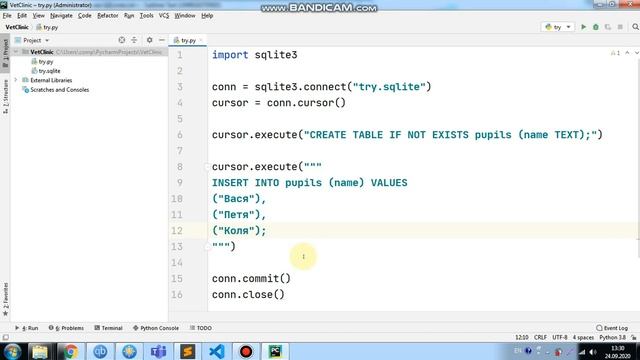Screen dimensions: 640x360
Task: Go to previous highlighted problem arrow
Action: tap(627, 53)
